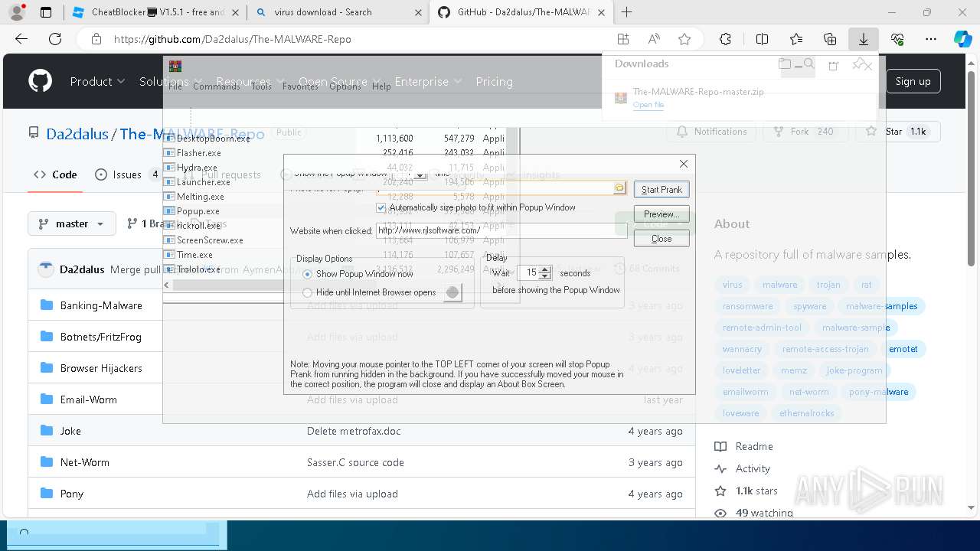Select DesktopBoom.exe in WinRAR list
The image size is (980, 551).
[x=213, y=139]
